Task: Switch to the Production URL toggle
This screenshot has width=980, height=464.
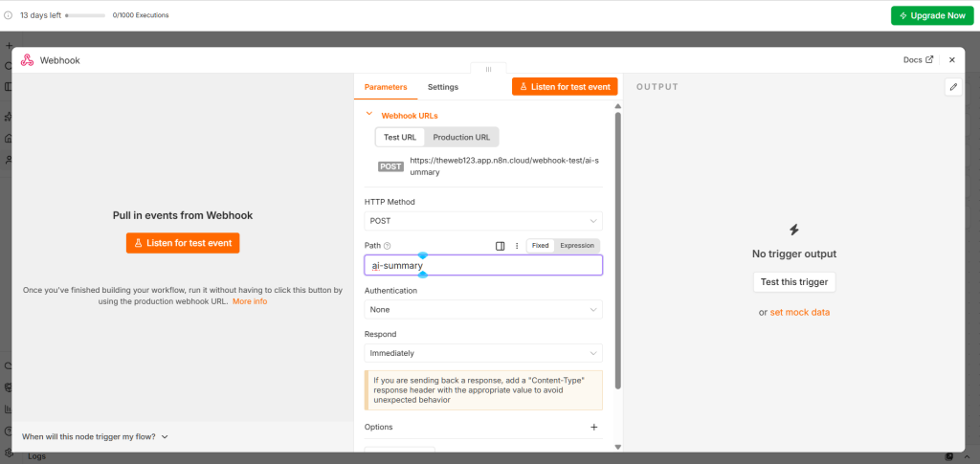Action: 462,138
